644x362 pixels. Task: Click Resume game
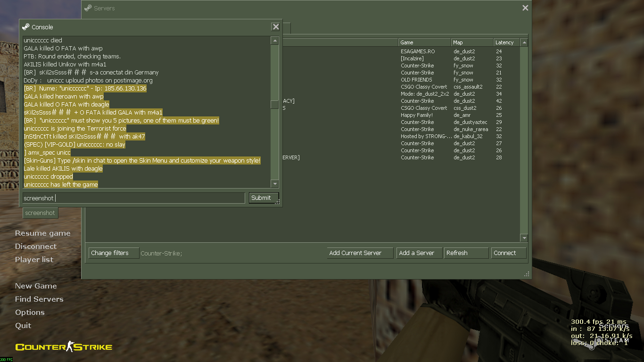click(42, 233)
